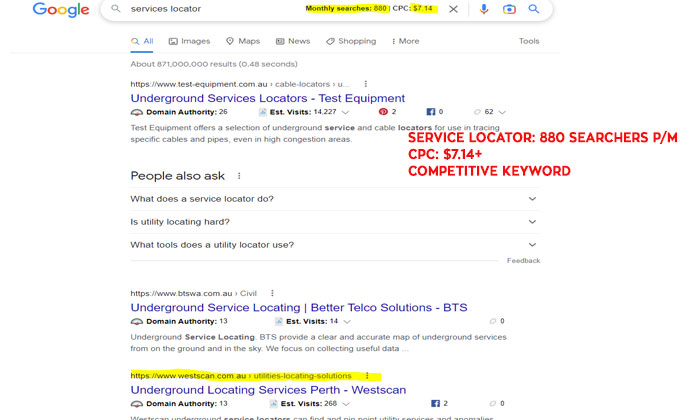Image resolution: width=700 pixels, height=420 pixels.
Task: Click the 'CPC: $7.14' text in search bar
Action: tap(412, 8)
